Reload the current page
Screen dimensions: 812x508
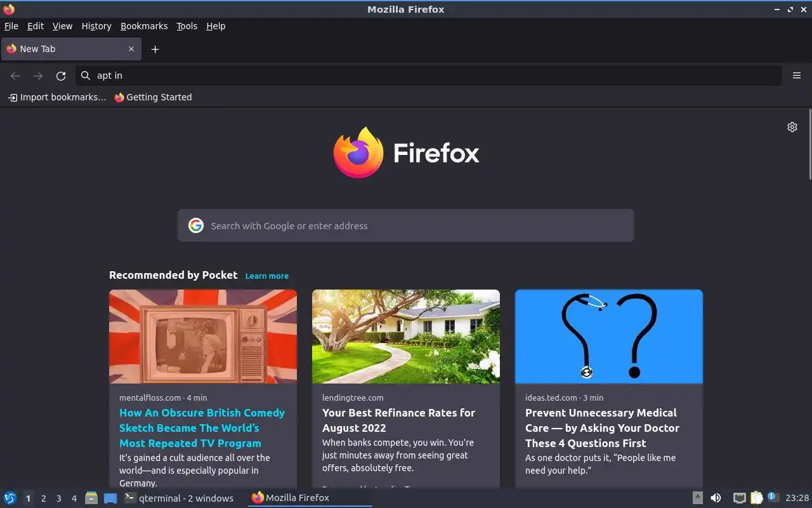pos(61,76)
